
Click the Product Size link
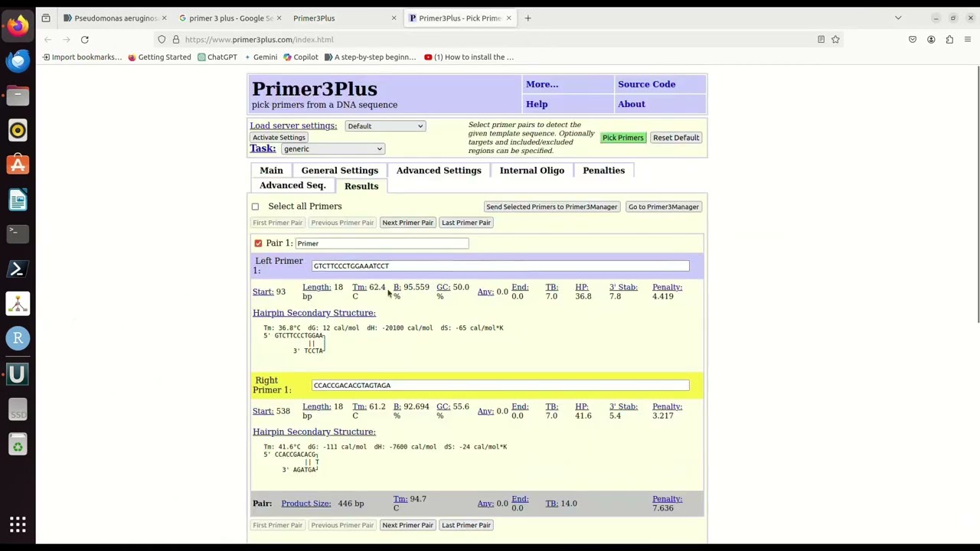coord(305,504)
